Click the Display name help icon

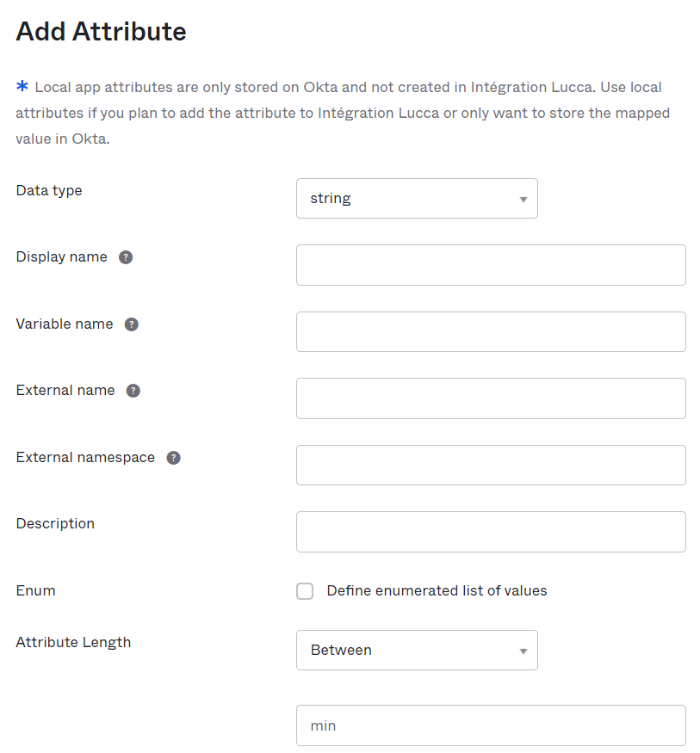coord(126,257)
